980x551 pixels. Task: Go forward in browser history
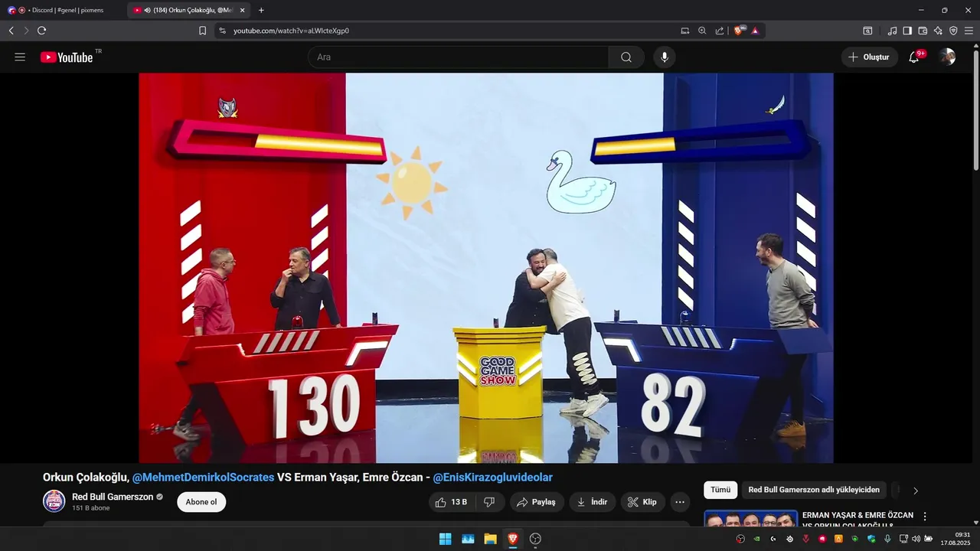click(26, 31)
